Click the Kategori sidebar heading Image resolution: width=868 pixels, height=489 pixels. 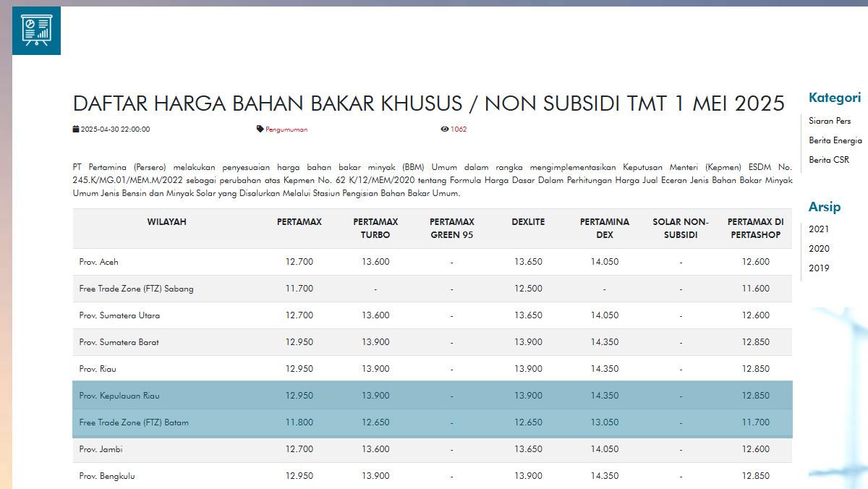click(834, 98)
